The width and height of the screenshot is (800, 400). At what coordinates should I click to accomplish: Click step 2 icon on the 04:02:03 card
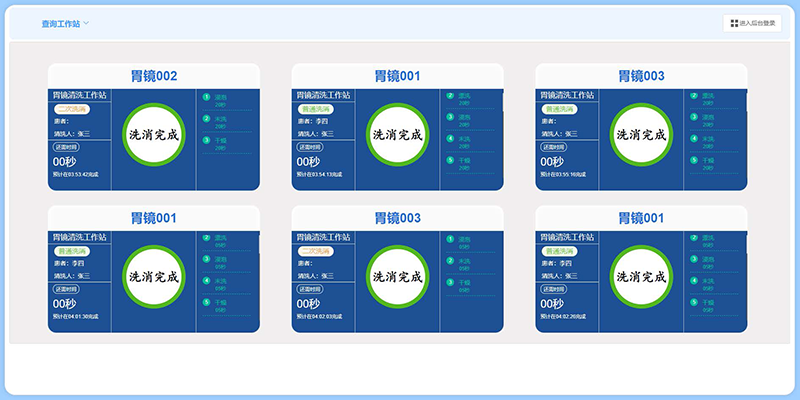(x=450, y=261)
